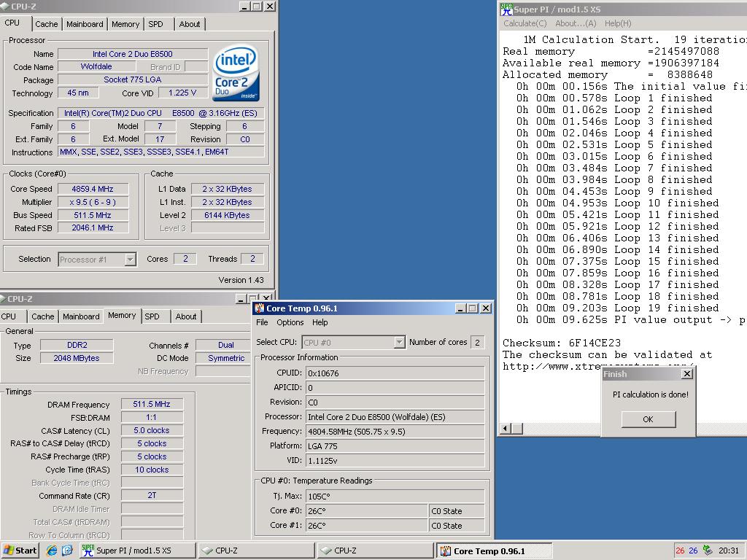Open SPD tab in lower CPU-Z window
747x560 pixels.
click(x=152, y=316)
